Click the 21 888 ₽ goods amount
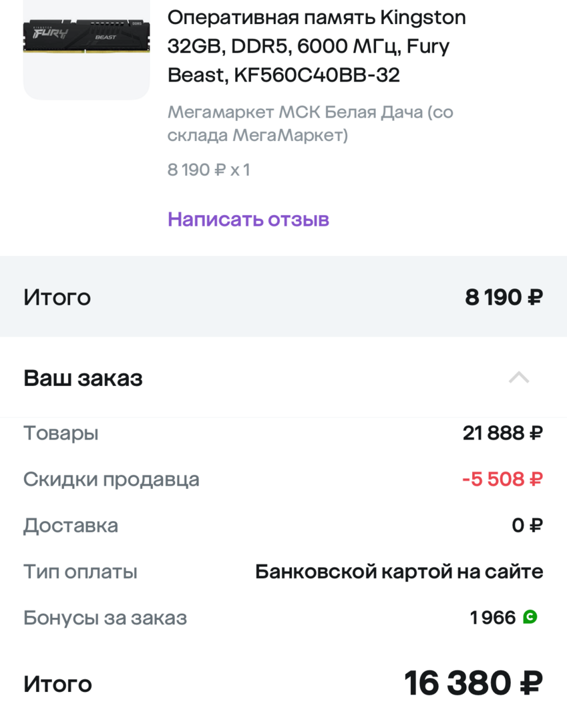This screenshot has width=567, height=728. click(502, 433)
